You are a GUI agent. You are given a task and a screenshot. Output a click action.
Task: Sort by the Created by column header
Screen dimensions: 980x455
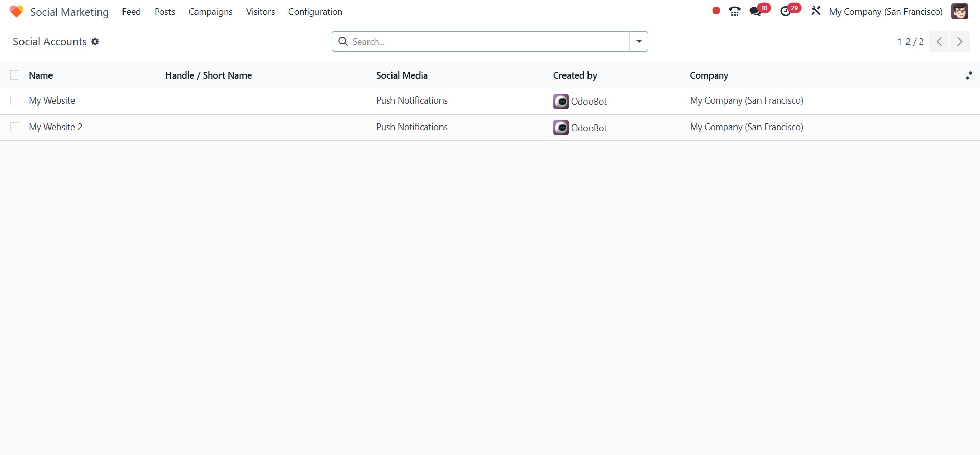point(575,75)
